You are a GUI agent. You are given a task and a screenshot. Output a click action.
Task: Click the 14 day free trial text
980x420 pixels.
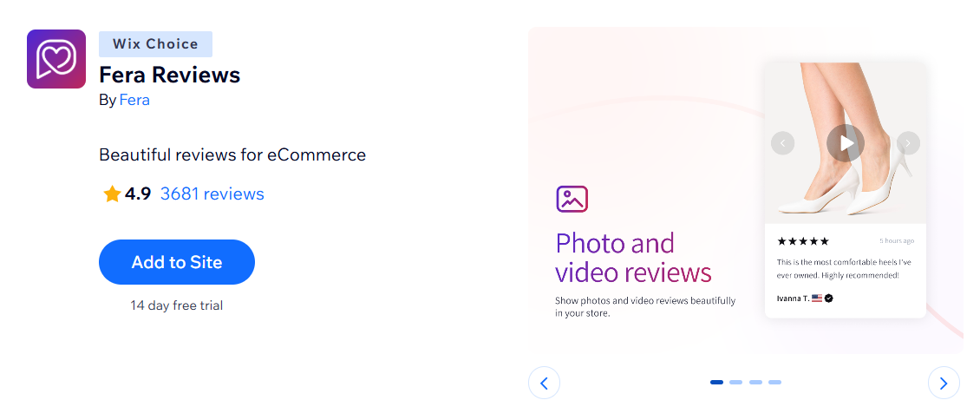[x=176, y=305]
